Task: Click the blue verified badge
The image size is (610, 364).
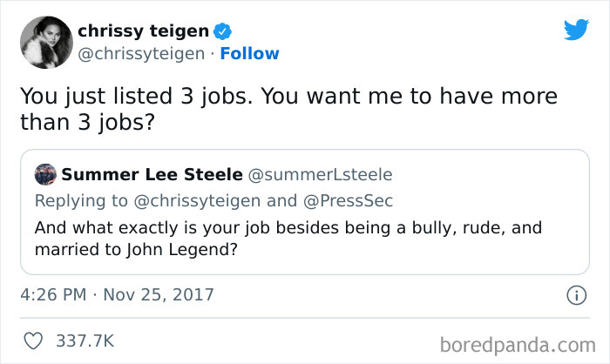Action: pos(224,31)
